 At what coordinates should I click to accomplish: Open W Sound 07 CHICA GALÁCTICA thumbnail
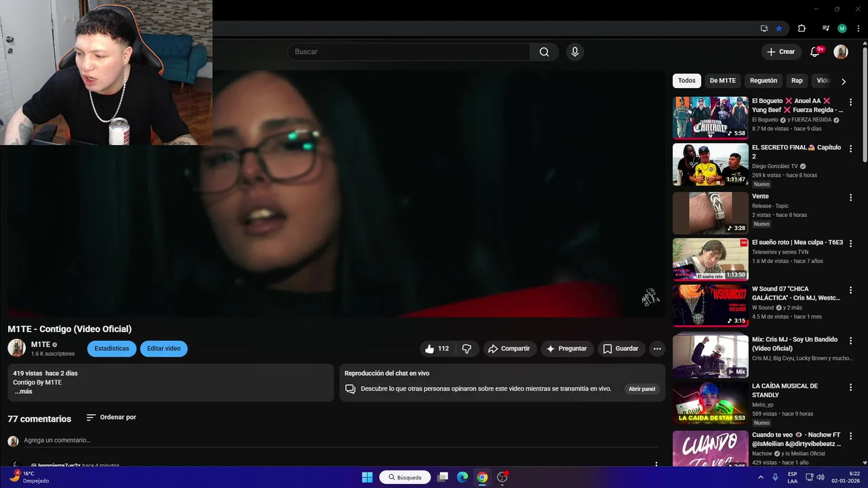tap(711, 306)
